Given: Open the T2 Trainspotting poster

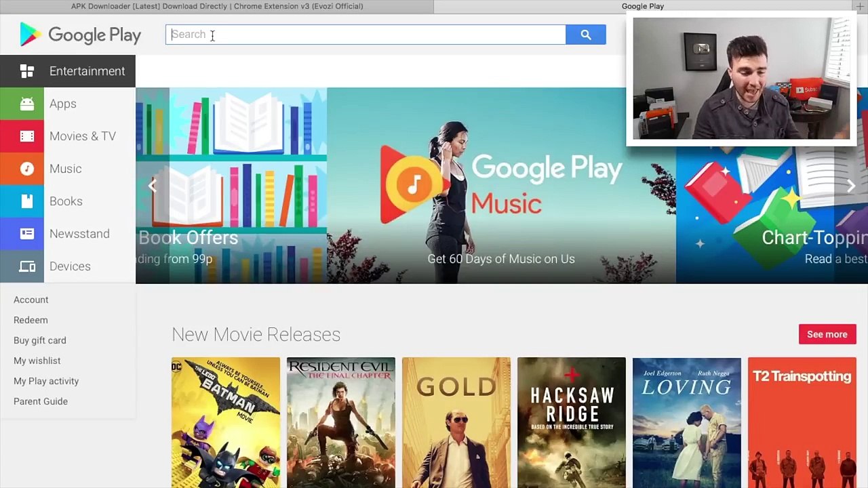Looking at the screenshot, I should [x=802, y=422].
